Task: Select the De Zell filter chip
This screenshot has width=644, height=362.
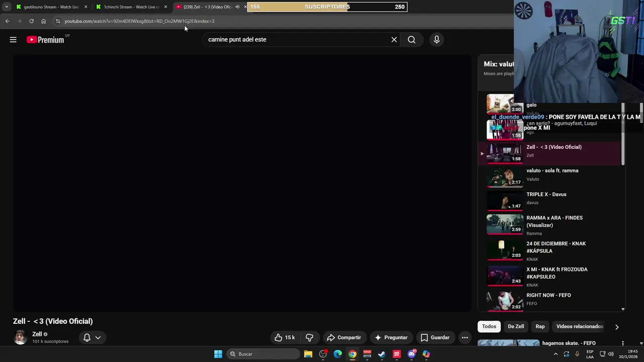Action: [x=516, y=326]
